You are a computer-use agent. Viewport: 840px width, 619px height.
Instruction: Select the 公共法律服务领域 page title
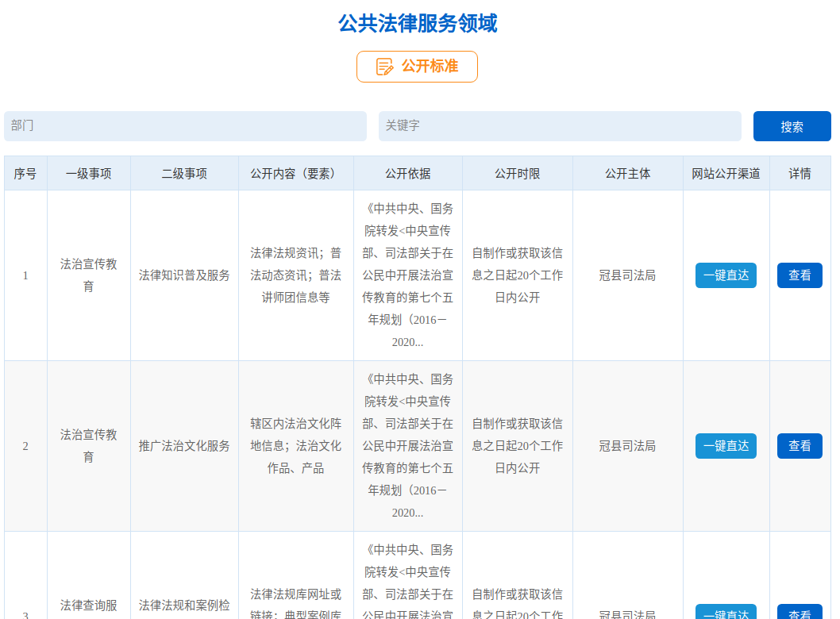coord(418,24)
